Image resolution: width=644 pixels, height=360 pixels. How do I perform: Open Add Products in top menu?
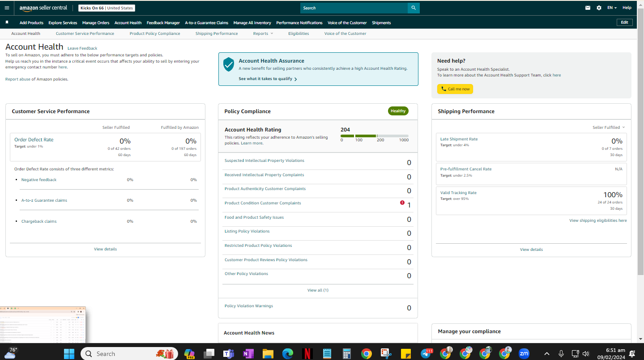tap(31, 23)
